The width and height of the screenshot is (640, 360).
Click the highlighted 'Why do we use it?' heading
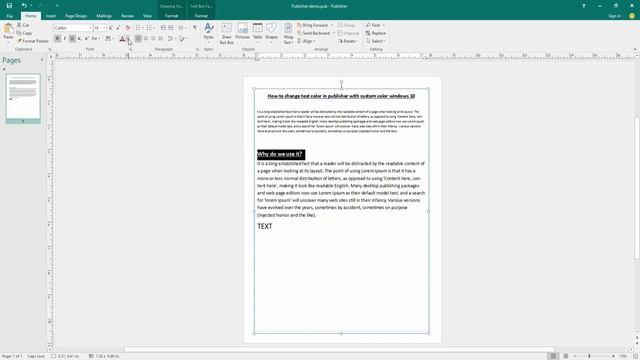point(280,154)
